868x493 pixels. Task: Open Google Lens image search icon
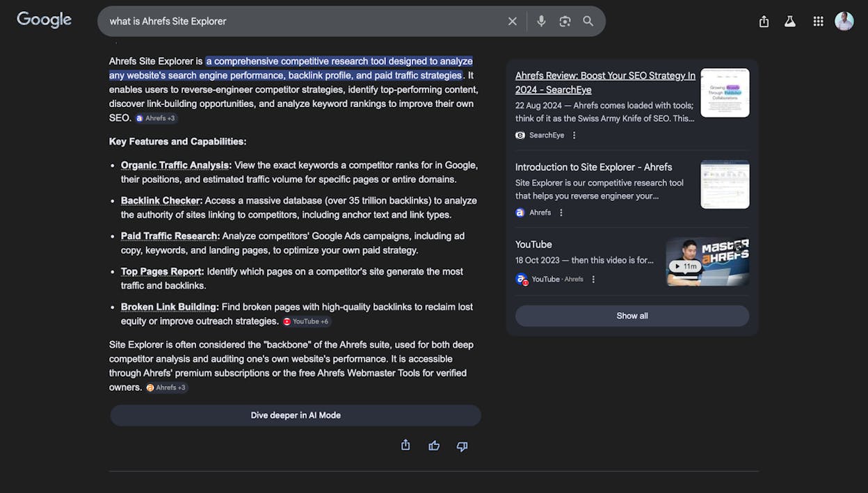click(x=565, y=22)
